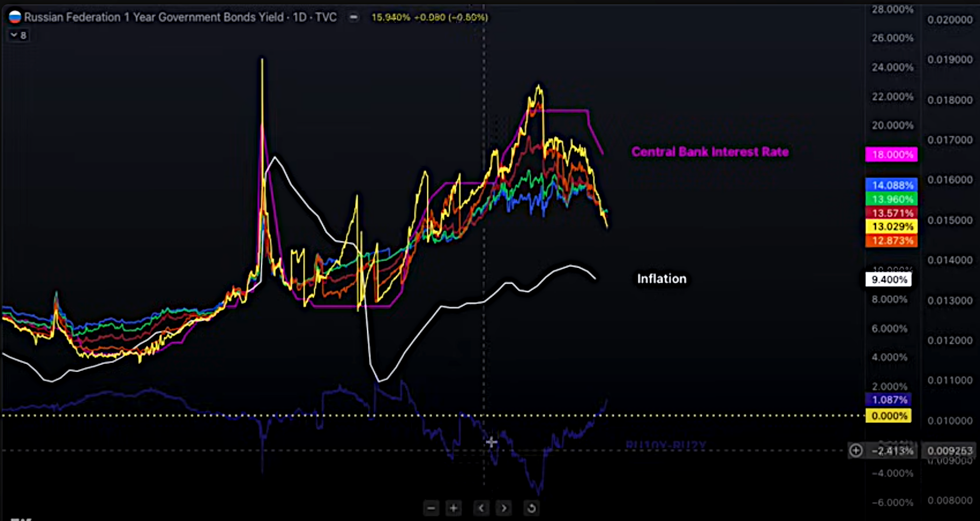The width and height of the screenshot is (980, 521).
Task: Click the -6.000% tick on the percent axis
Action: 892,503
